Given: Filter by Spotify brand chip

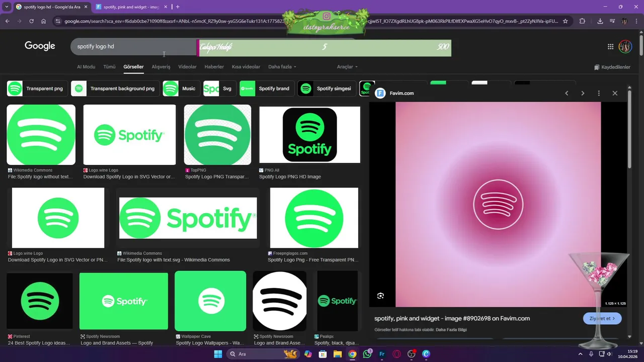Looking at the screenshot, I should [267, 88].
